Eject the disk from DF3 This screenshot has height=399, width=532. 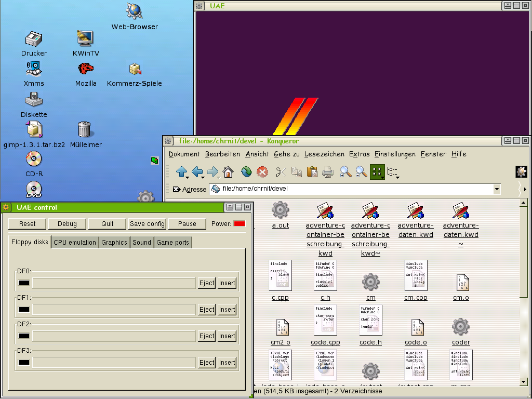(x=207, y=362)
